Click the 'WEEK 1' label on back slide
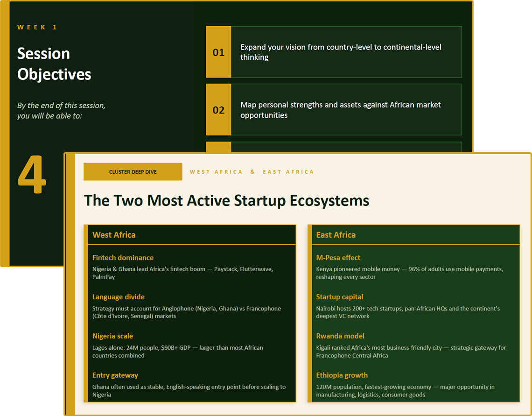 coord(37,27)
